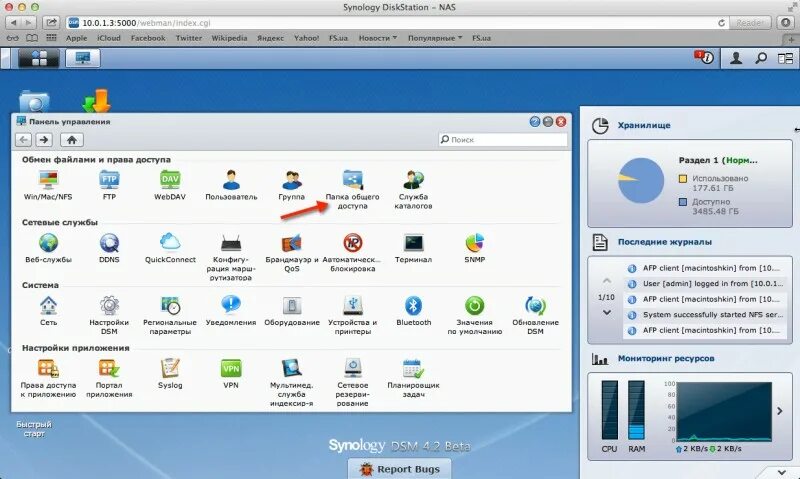Open Портал приложения icon
This screenshot has width=800, height=479.
(109, 378)
